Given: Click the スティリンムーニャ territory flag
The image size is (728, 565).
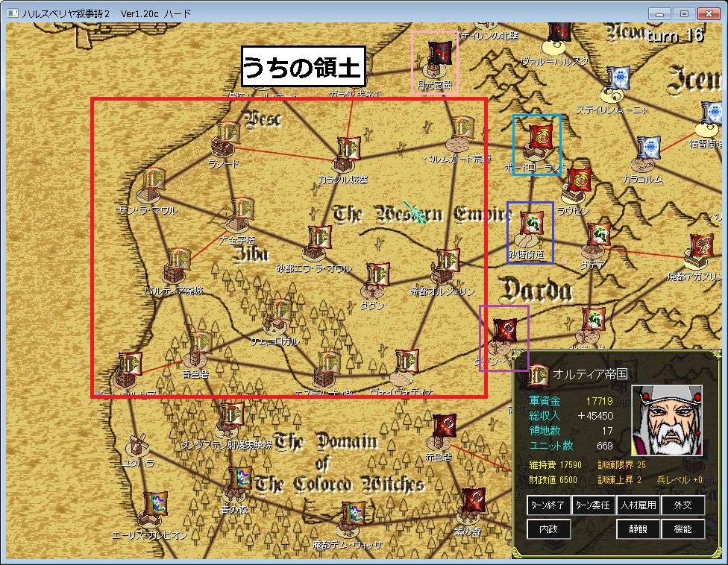Looking at the screenshot, I should [x=618, y=79].
